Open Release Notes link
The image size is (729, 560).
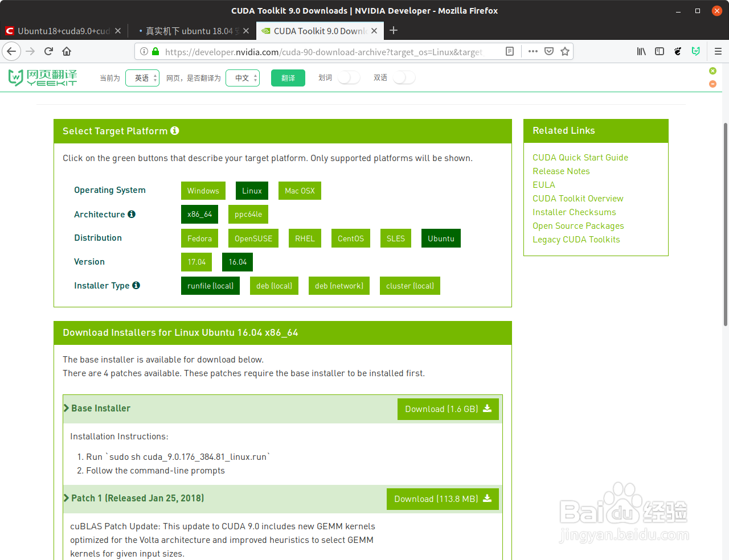(x=561, y=171)
